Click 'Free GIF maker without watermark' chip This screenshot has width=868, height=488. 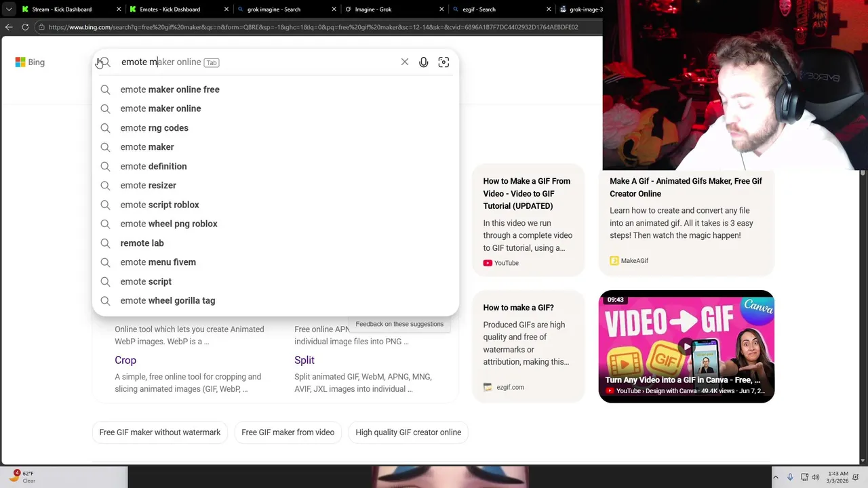point(160,432)
